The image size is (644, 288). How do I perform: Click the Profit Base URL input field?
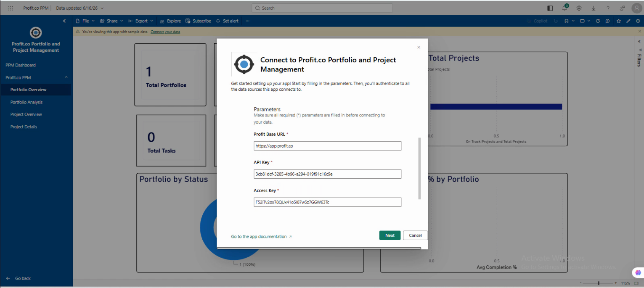tap(327, 146)
